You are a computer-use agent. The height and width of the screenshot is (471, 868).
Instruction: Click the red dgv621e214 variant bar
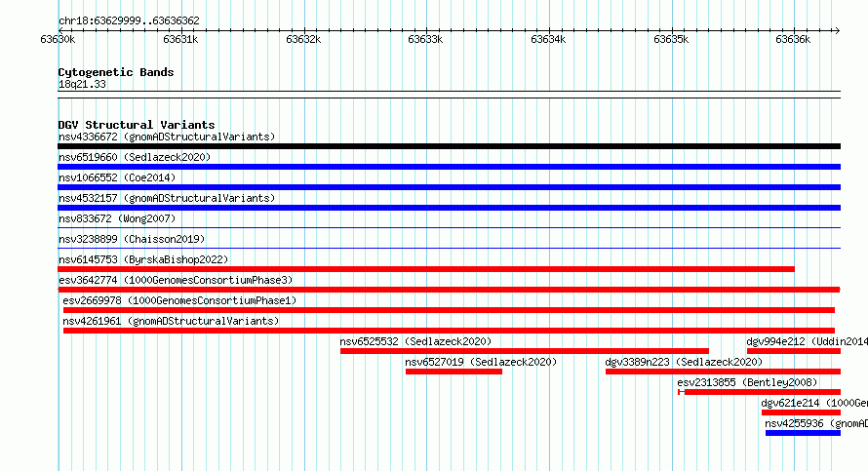(801, 412)
